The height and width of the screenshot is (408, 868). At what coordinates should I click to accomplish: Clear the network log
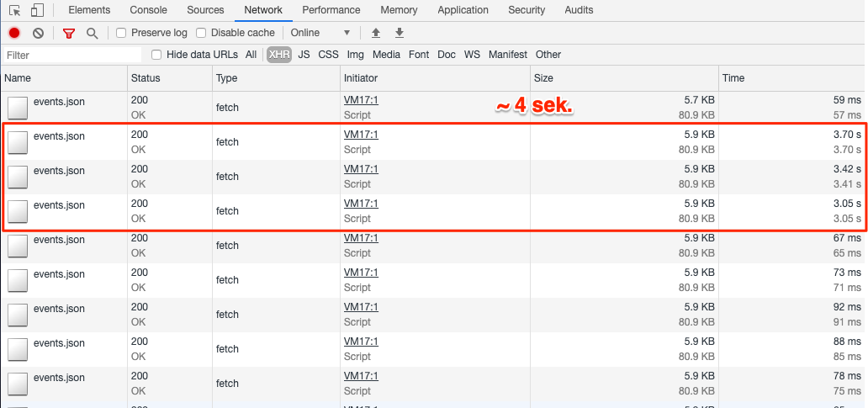(38, 33)
